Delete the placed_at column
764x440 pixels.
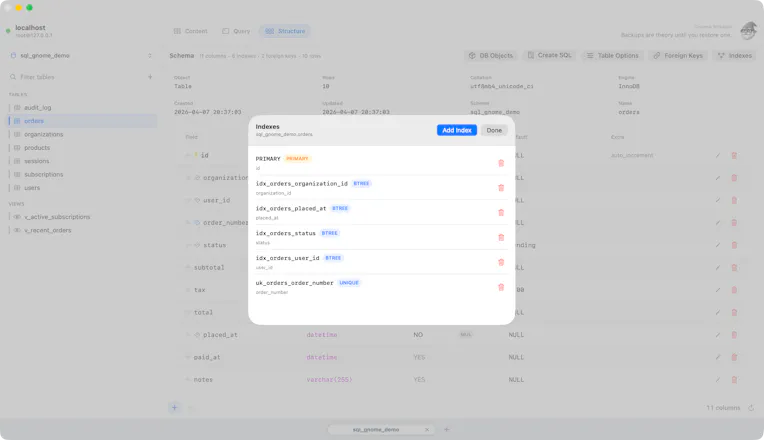tap(734, 335)
